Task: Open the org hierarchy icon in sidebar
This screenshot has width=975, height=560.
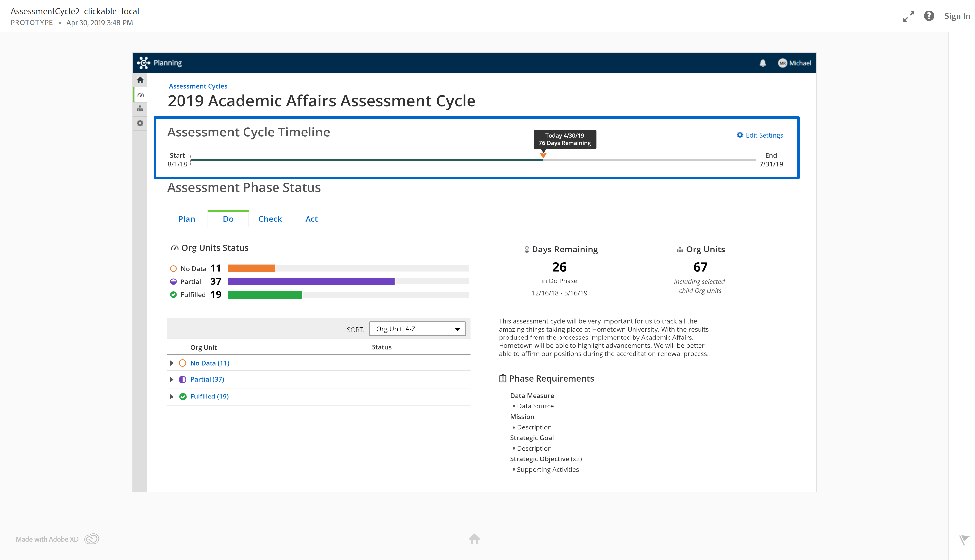Action: point(140,109)
